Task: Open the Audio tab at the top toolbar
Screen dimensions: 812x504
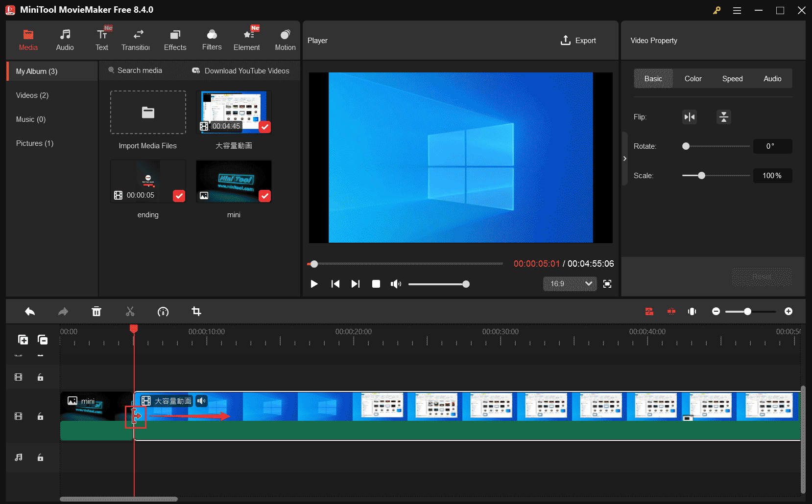Action: [x=65, y=39]
